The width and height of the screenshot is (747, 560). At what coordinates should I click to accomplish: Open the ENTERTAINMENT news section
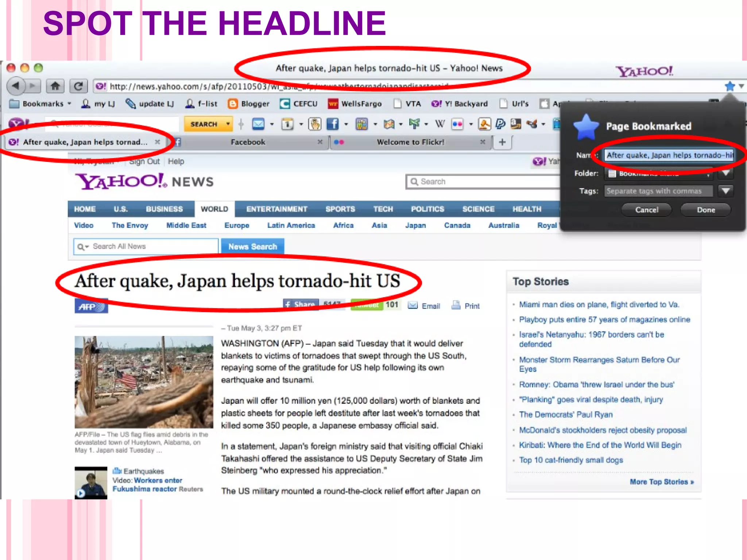(276, 209)
